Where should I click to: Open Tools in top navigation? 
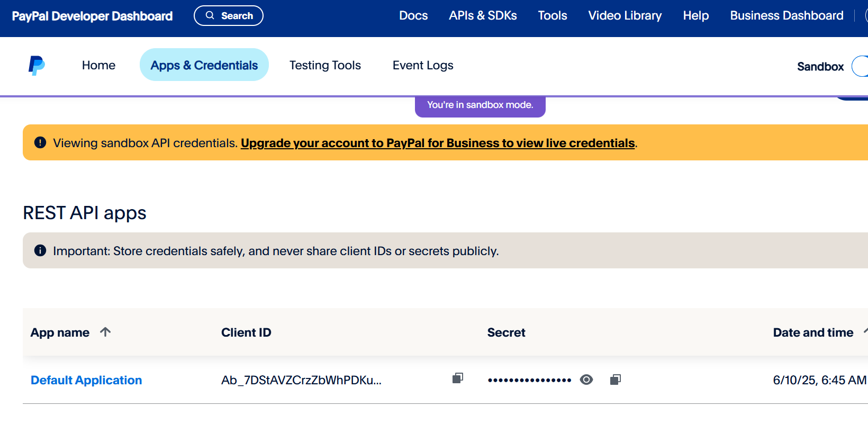[553, 16]
